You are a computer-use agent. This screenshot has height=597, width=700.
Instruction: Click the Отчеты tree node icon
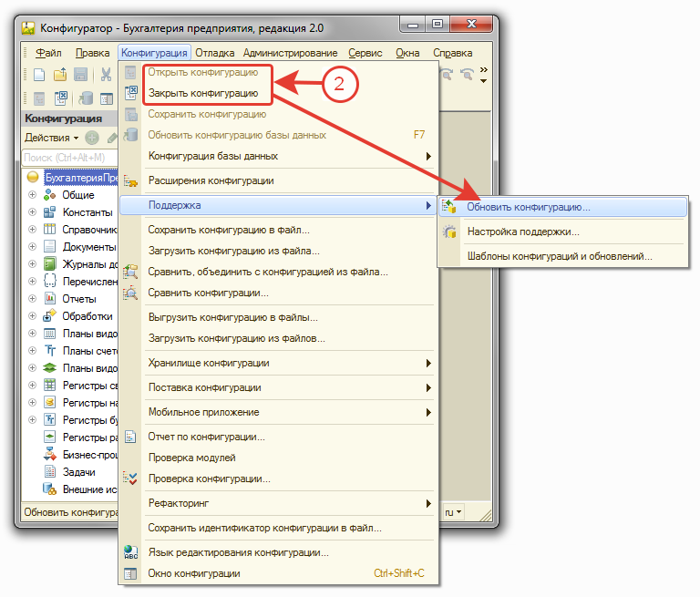pyautogui.click(x=49, y=299)
